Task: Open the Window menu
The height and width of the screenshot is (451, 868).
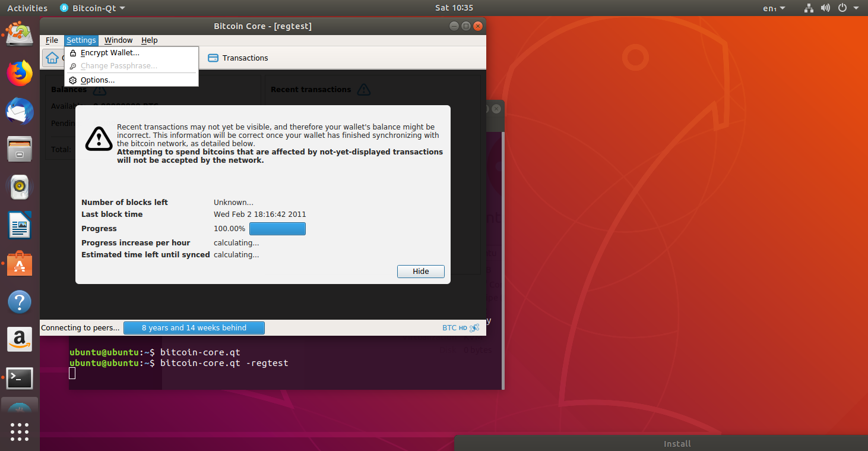Action: tap(118, 40)
